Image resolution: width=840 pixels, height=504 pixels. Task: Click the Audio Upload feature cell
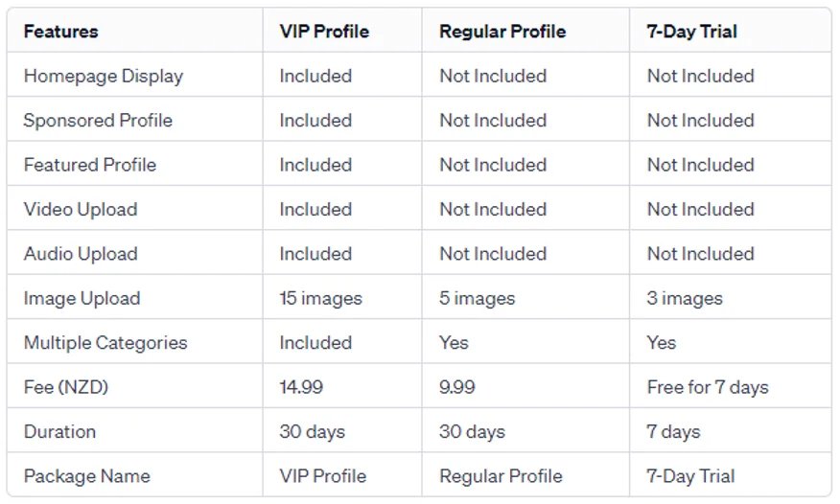tap(80, 254)
